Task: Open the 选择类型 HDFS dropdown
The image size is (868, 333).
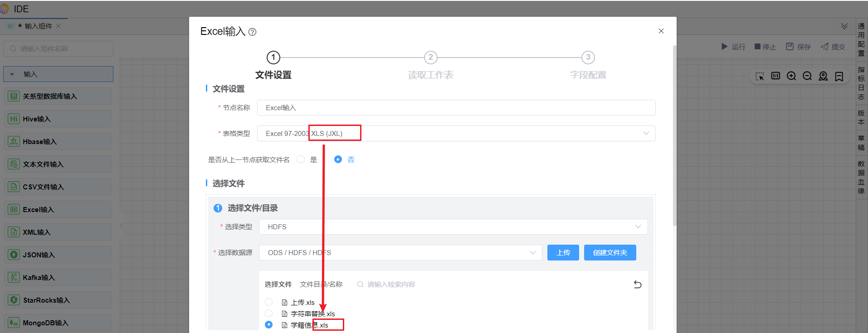Action: pyautogui.click(x=453, y=227)
